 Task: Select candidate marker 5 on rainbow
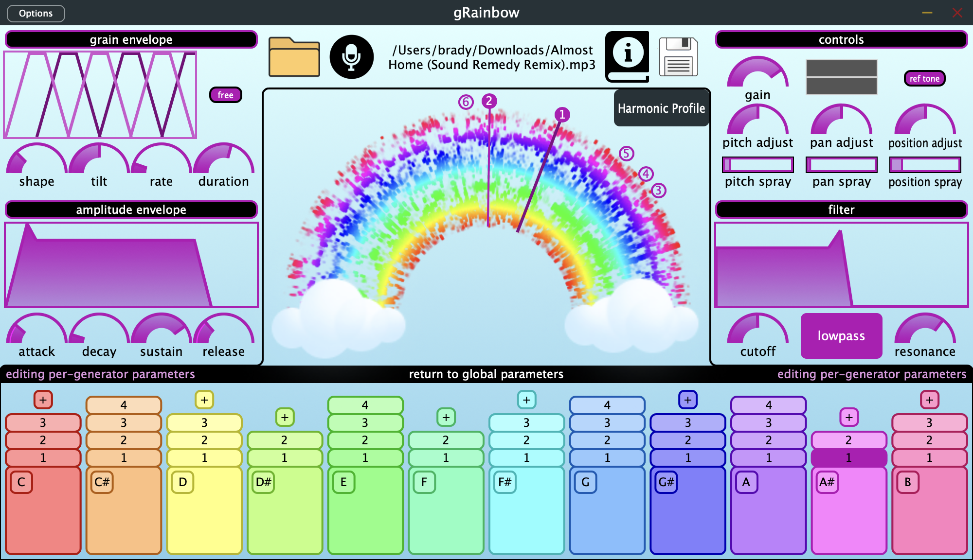(626, 154)
